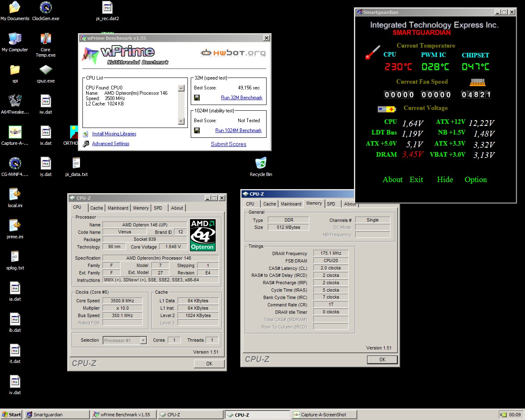Click battery voltage icon in Smartguardian
The image size is (525, 420).
[387, 109]
